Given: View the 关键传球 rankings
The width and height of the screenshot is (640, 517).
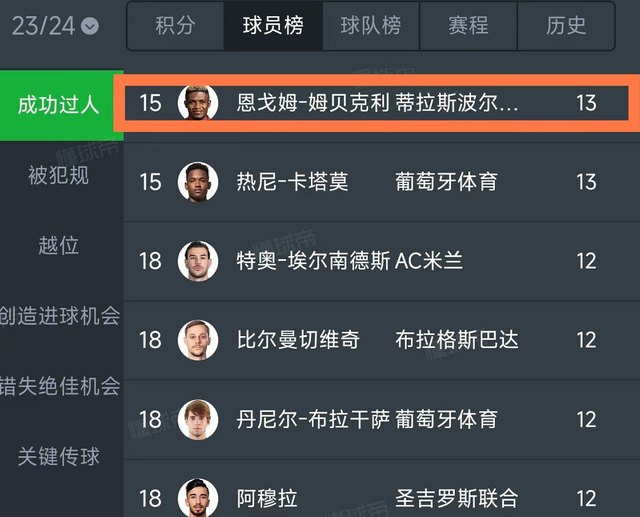Looking at the screenshot, I should [x=59, y=457].
